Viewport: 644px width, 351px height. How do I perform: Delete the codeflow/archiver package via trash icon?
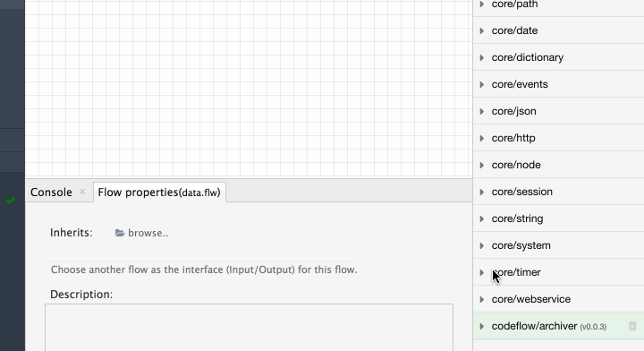632,326
